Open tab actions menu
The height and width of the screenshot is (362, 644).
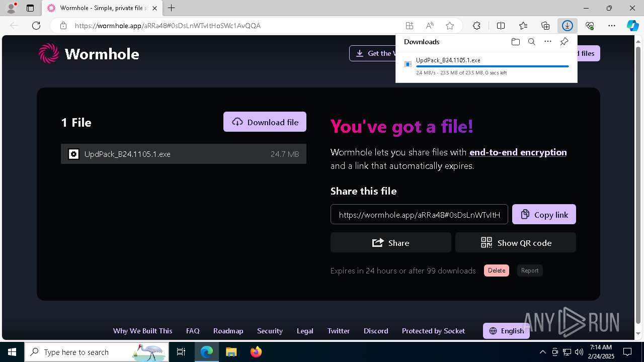point(30,8)
